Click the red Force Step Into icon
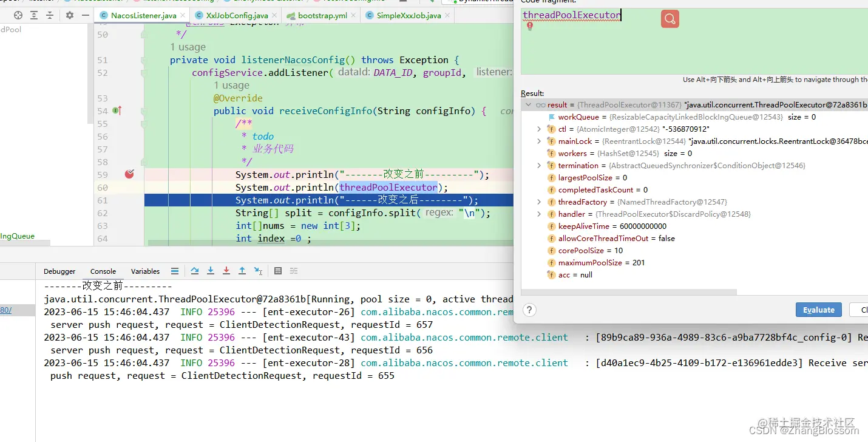 point(226,271)
